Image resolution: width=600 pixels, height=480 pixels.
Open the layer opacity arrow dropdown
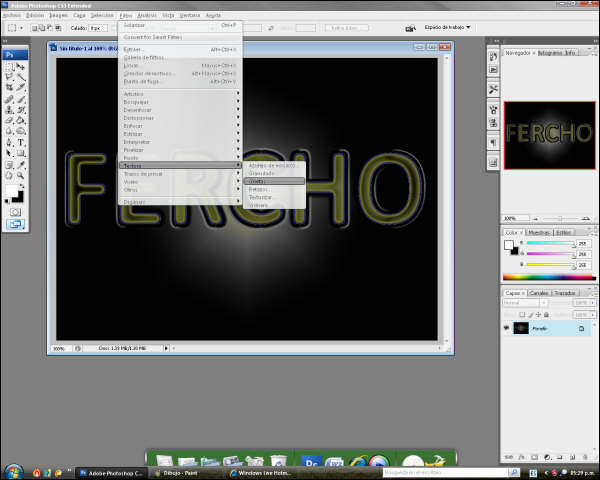[x=593, y=303]
